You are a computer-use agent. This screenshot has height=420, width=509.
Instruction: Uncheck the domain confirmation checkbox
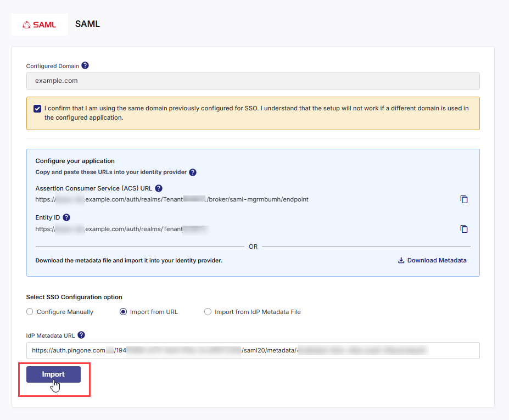point(37,108)
